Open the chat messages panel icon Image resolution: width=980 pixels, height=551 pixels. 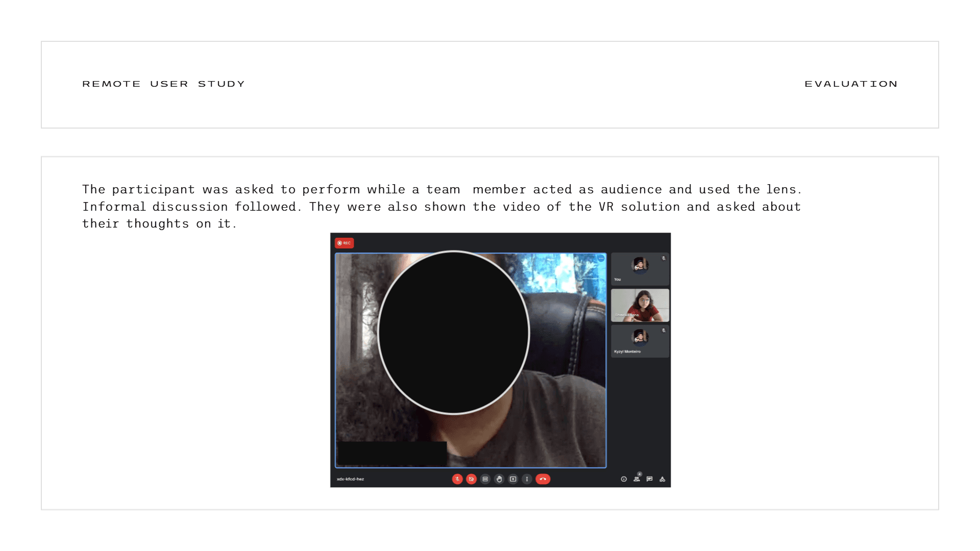click(x=649, y=479)
